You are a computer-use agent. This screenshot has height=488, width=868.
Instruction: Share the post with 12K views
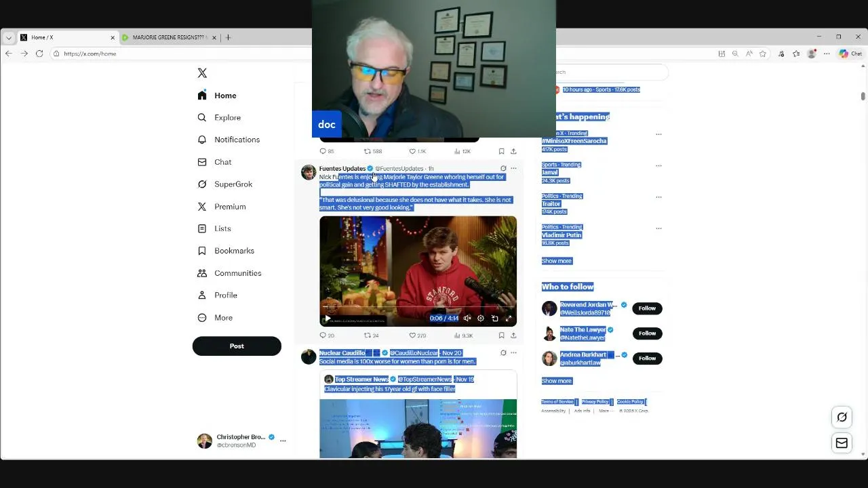[513, 151]
